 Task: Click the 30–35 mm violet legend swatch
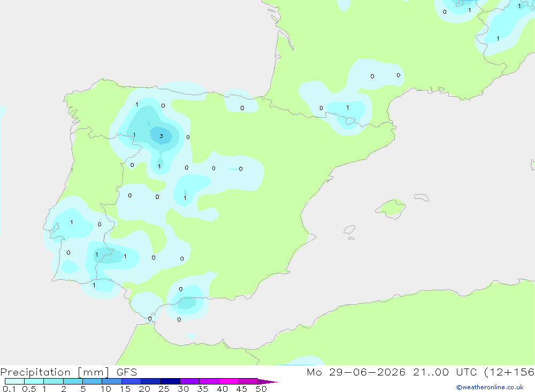click(x=189, y=381)
